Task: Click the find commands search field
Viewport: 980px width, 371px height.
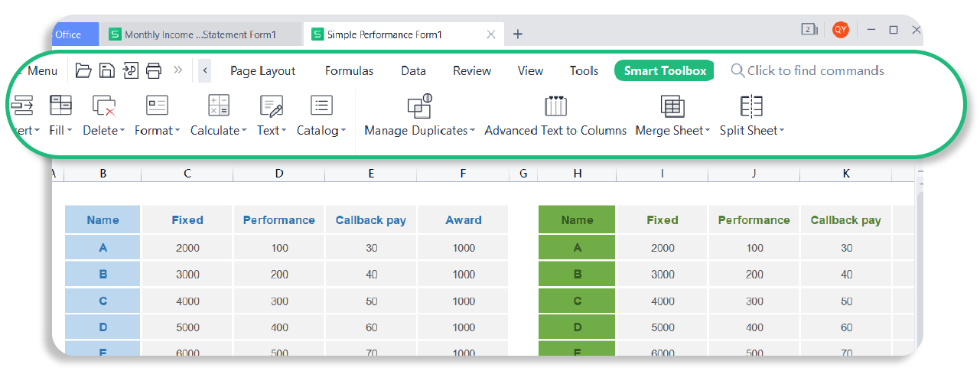Action: tap(816, 70)
